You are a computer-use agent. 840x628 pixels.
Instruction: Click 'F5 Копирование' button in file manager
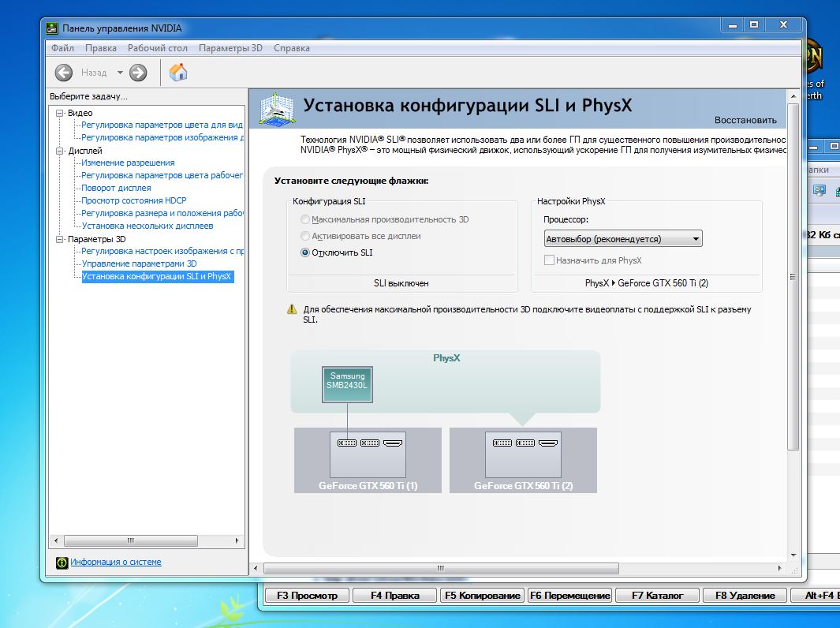tap(483, 596)
